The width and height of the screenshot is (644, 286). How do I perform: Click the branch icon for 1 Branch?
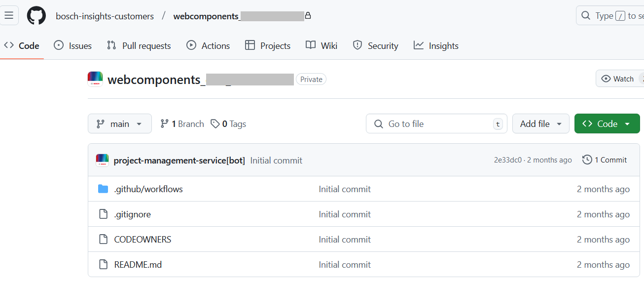tap(165, 124)
